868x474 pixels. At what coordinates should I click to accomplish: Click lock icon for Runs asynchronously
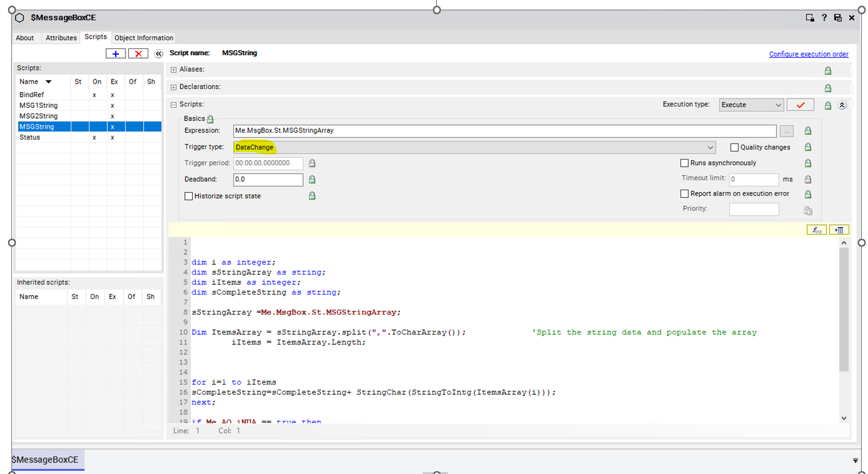808,163
